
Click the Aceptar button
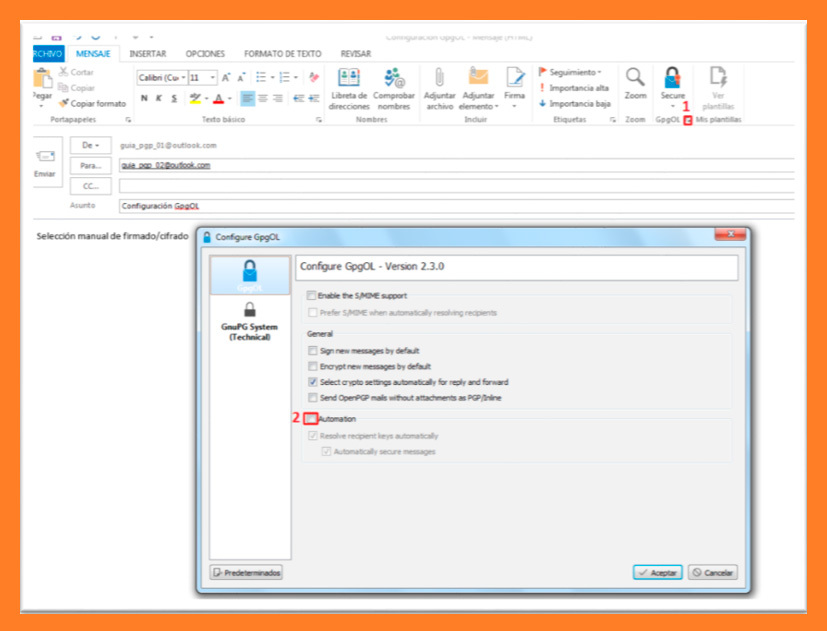pos(657,573)
